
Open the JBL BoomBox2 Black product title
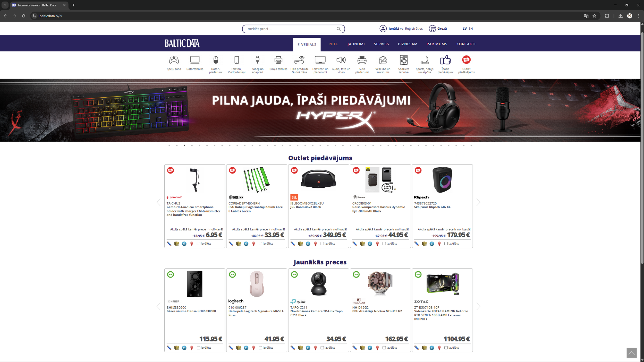(x=306, y=207)
